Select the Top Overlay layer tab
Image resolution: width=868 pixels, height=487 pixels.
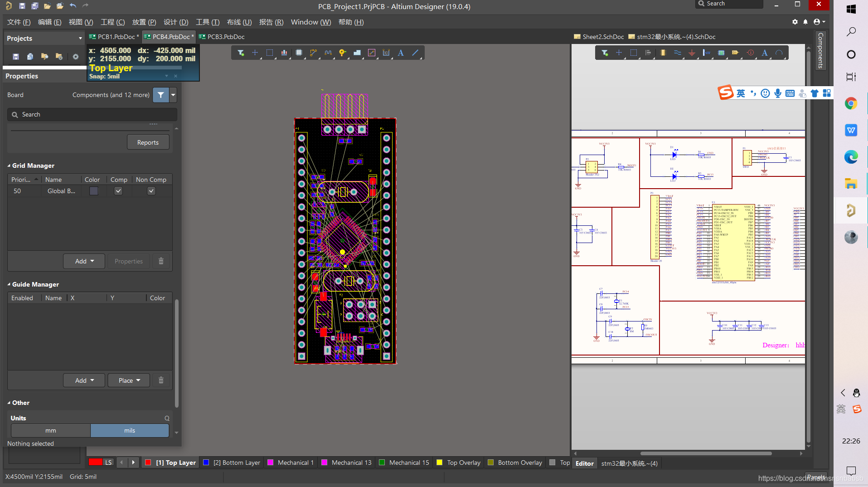[x=458, y=463]
